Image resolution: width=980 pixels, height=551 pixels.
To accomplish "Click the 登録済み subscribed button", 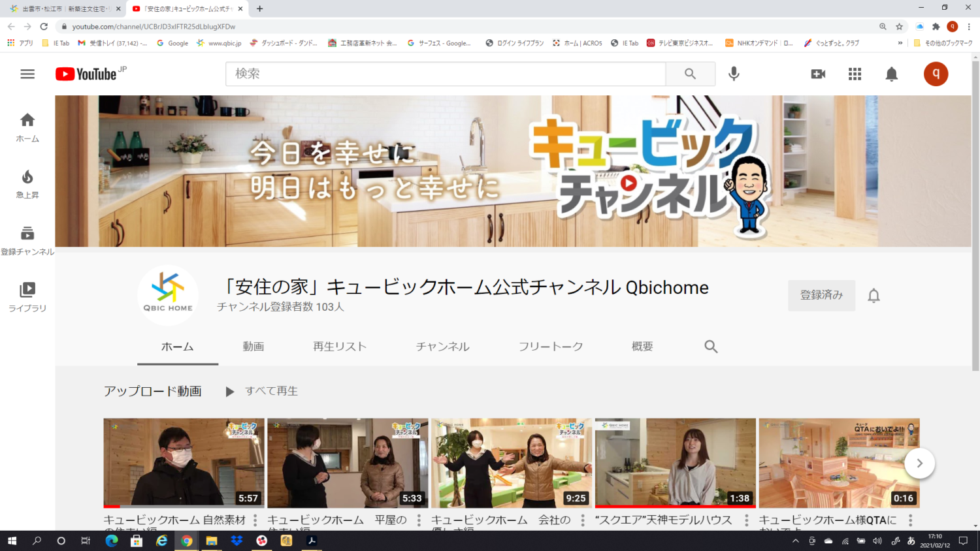I will coord(821,295).
